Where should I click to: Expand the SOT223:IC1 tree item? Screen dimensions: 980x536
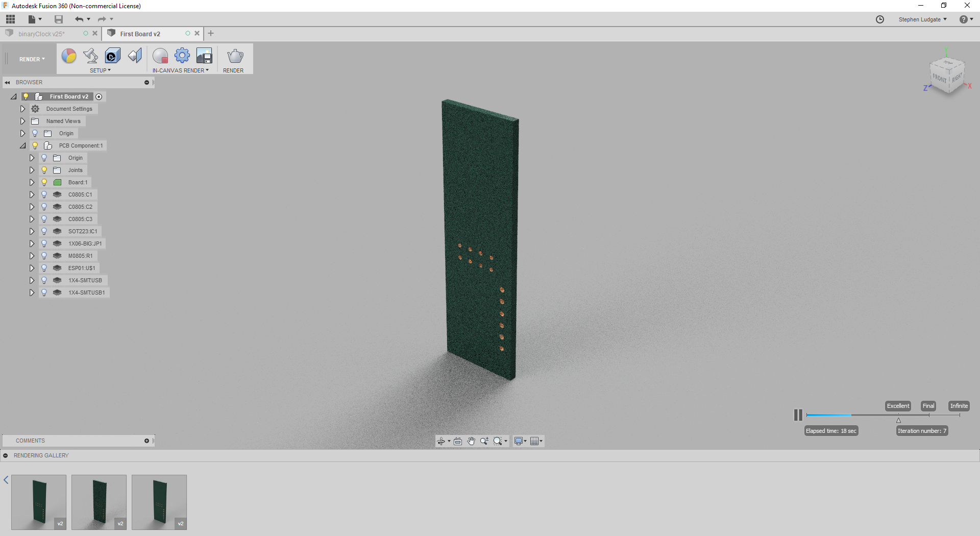(x=32, y=231)
